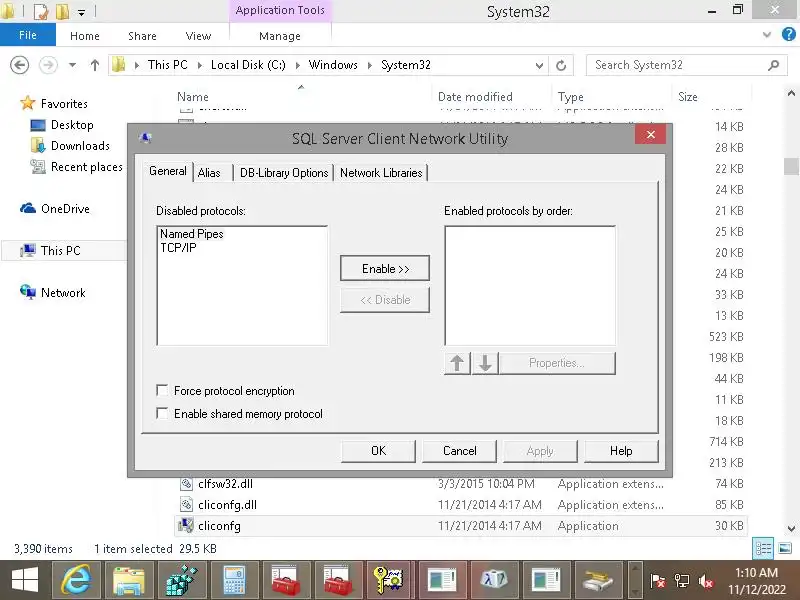Open recent locations dropdown arrow
Viewport: 800px width, 600px height.
pyautogui.click(x=72, y=65)
